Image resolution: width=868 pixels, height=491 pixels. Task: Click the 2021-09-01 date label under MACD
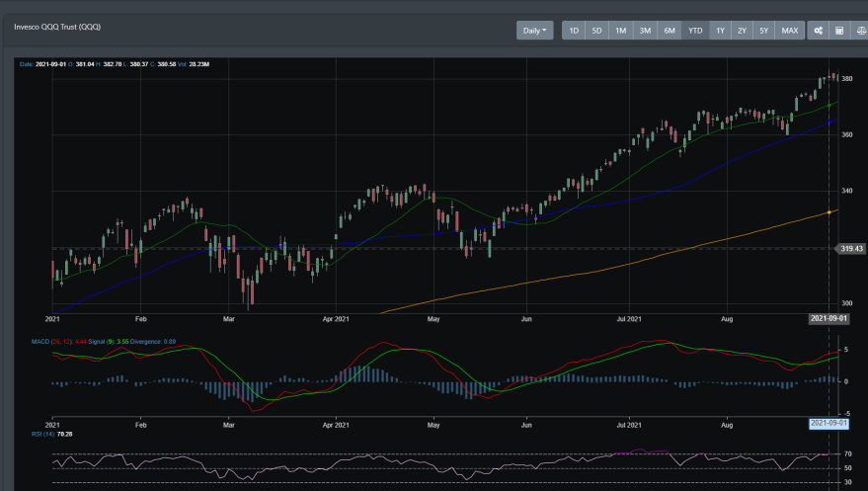pos(829,424)
